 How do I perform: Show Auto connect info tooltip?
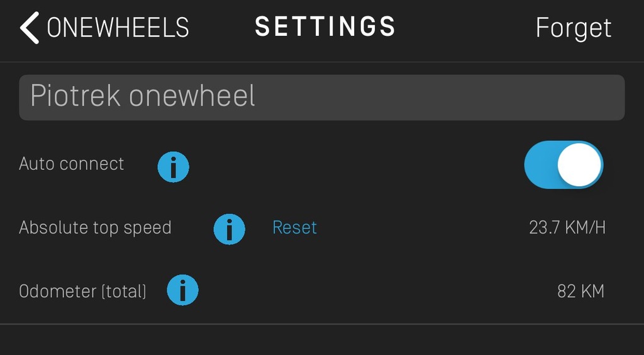pos(174,167)
